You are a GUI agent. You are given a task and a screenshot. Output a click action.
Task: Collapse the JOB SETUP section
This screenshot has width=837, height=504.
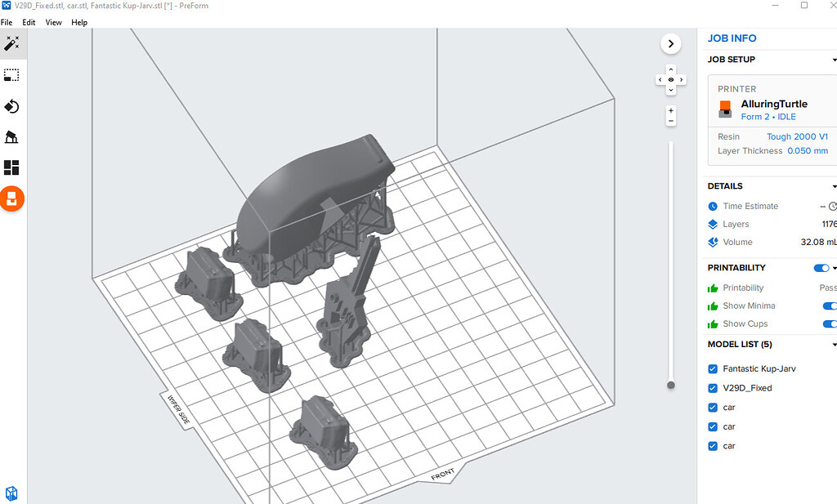[834, 60]
